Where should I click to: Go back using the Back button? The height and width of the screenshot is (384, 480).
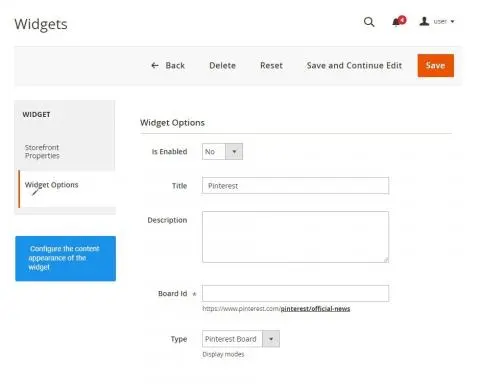pos(168,66)
